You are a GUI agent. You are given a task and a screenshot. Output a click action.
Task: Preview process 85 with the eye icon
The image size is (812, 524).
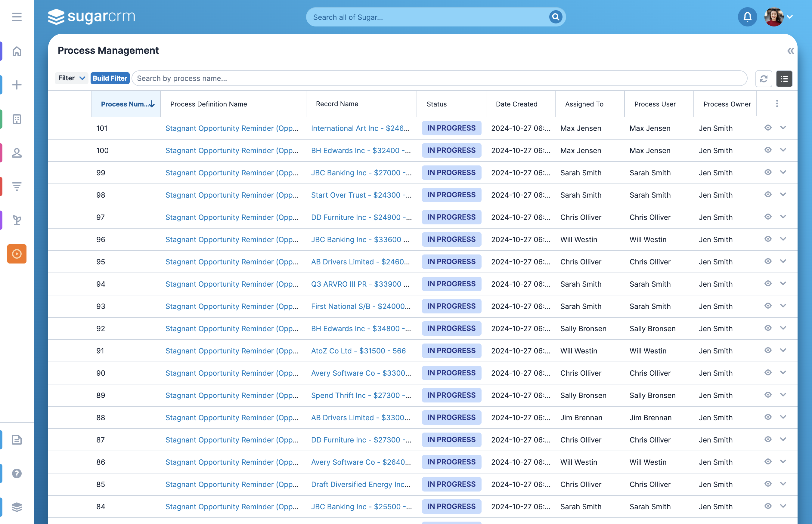[x=768, y=484]
